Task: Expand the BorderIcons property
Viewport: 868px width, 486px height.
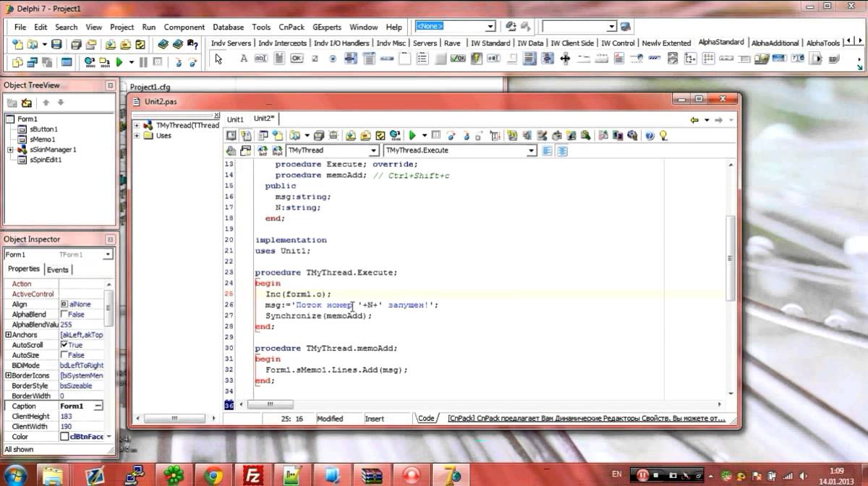Action: [8, 375]
